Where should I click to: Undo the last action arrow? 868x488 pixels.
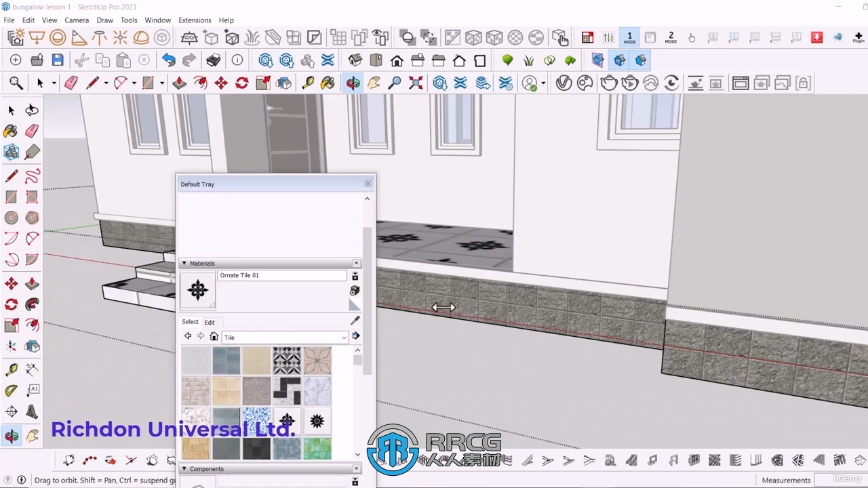(168, 60)
